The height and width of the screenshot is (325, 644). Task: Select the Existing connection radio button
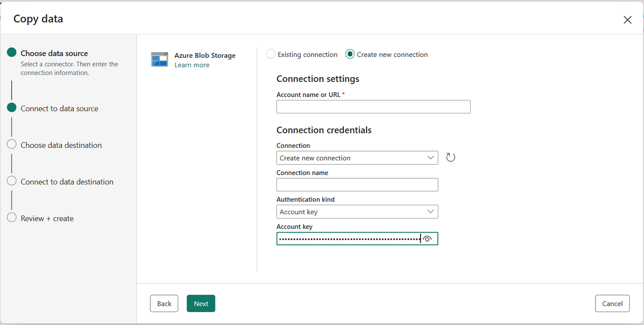tap(271, 55)
